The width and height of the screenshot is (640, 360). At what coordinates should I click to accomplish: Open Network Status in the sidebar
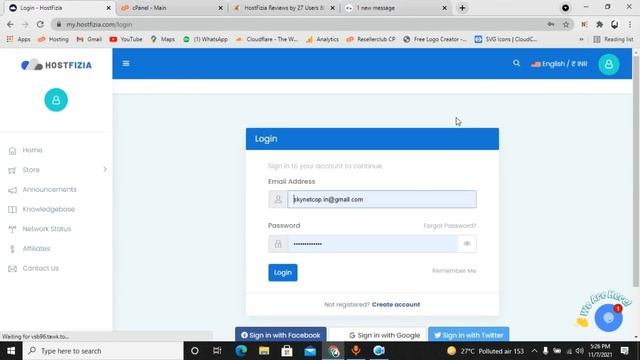[47, 229]
